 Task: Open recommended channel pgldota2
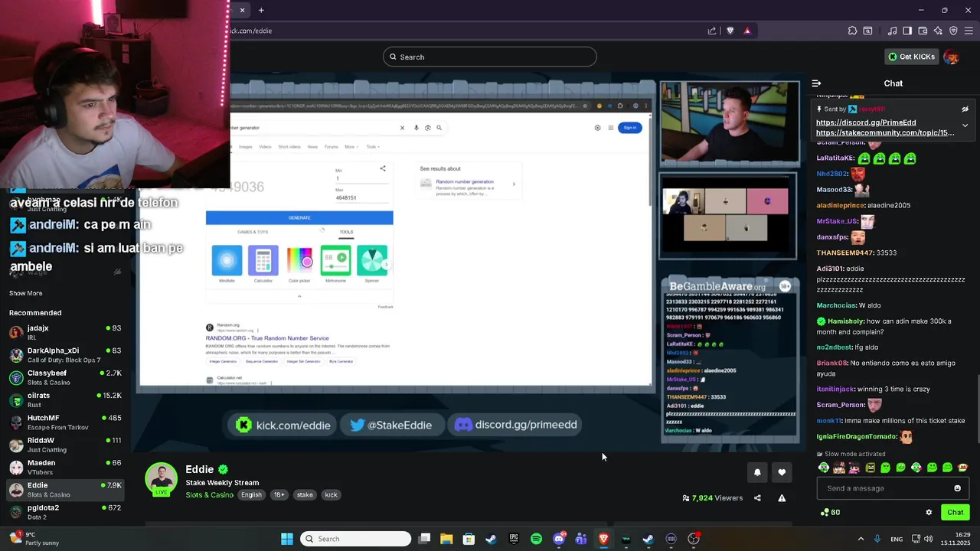[65, 512]
